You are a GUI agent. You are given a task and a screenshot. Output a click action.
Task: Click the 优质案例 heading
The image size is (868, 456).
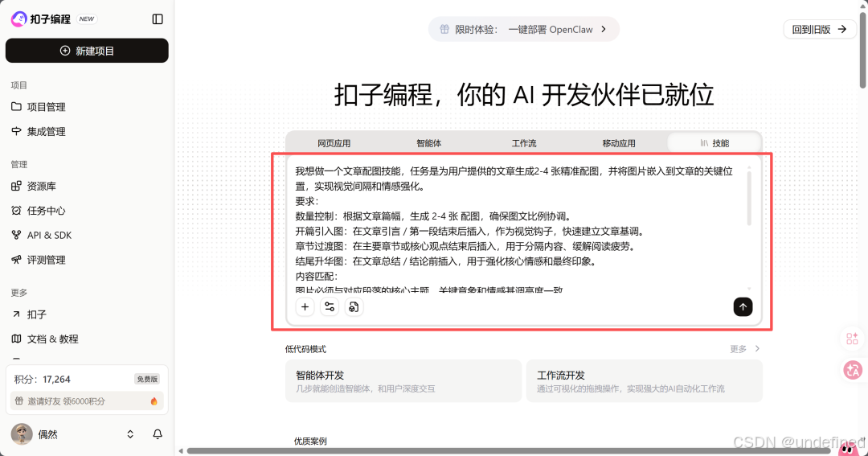coord(310,441)
